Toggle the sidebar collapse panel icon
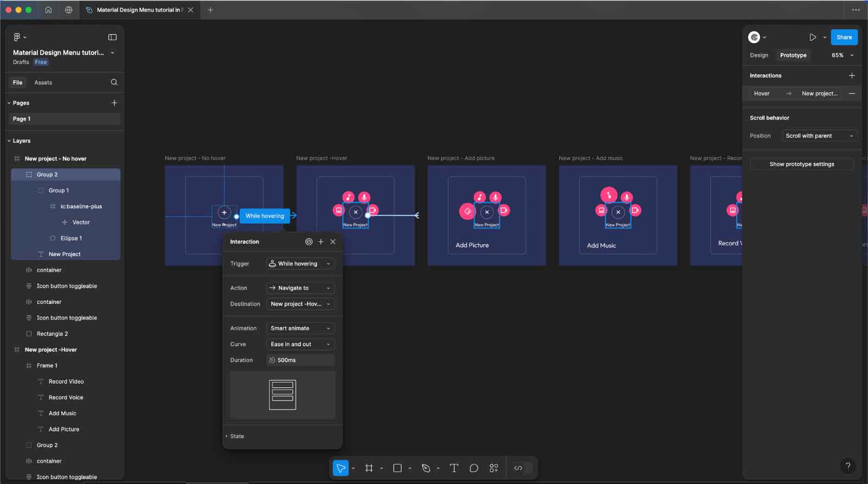 click(x=112, y=37)
